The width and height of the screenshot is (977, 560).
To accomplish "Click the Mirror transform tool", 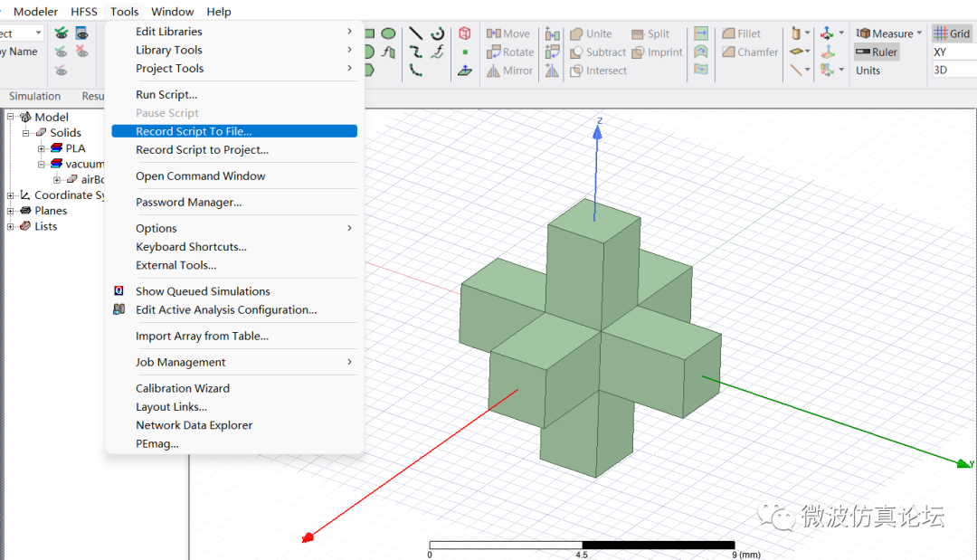I will click(510, 71).
